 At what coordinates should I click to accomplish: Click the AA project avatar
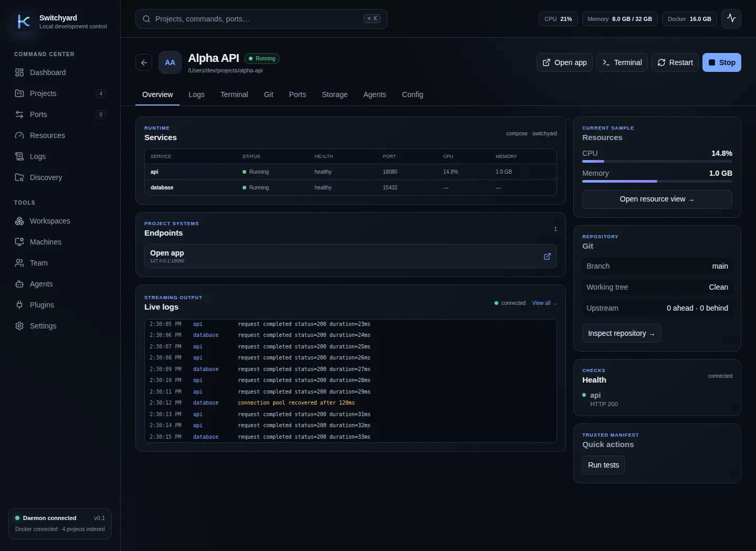point(170,62)
